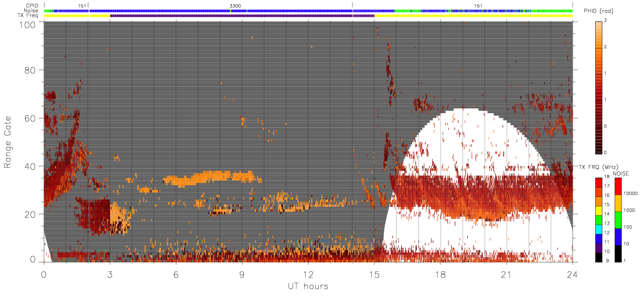Screen dimensions: 644x297
Task: Click the Range Gate tick label '20'
Action: 30,214
